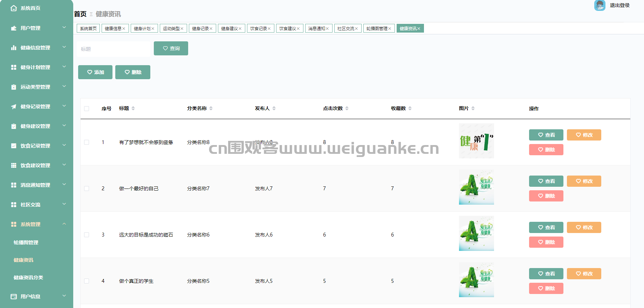Click the 查询 search button
644x308 pixels.
[171, 48]
